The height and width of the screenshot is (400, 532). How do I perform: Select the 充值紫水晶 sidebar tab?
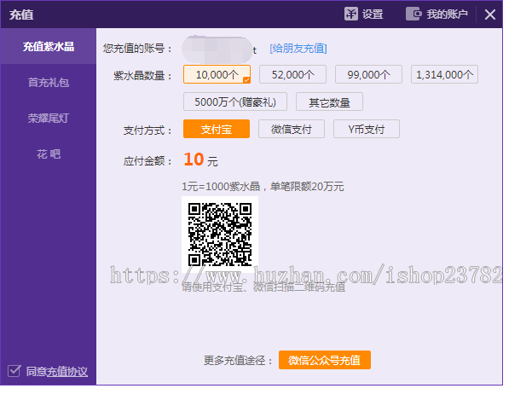[49, 46]
